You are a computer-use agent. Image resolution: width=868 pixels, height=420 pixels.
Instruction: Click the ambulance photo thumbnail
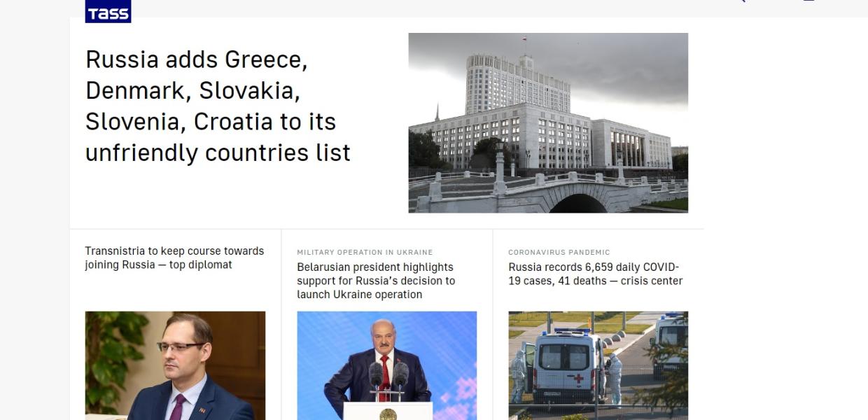tap(598, 365)
